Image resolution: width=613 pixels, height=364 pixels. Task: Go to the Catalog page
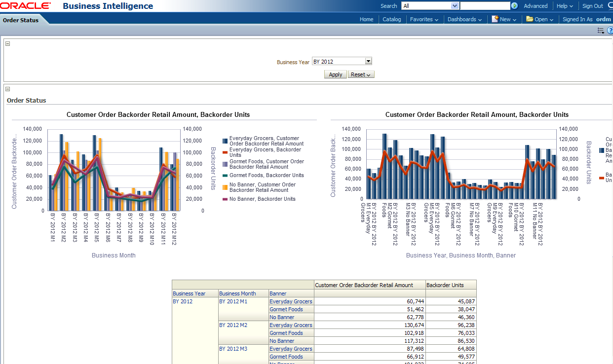point(392,19)
